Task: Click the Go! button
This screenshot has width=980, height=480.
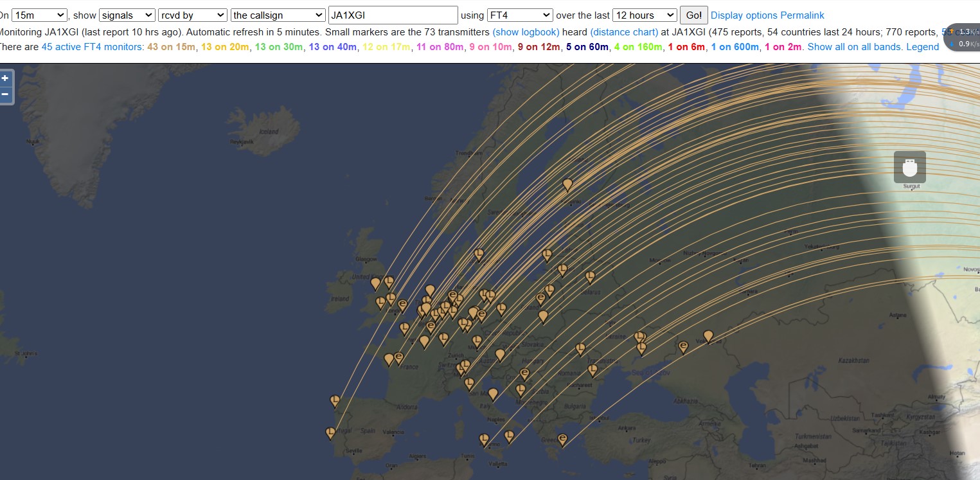Action: [694, 15]
